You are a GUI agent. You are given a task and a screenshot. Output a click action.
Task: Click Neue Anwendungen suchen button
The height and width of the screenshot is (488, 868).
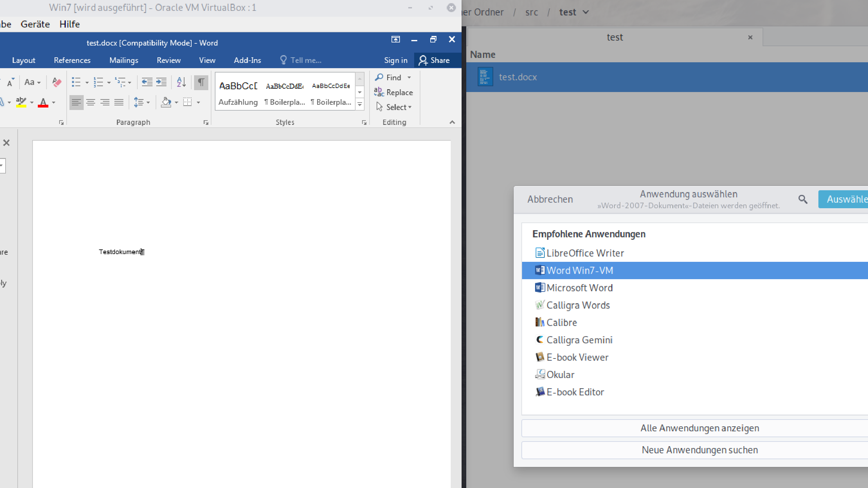coord(695,450)
